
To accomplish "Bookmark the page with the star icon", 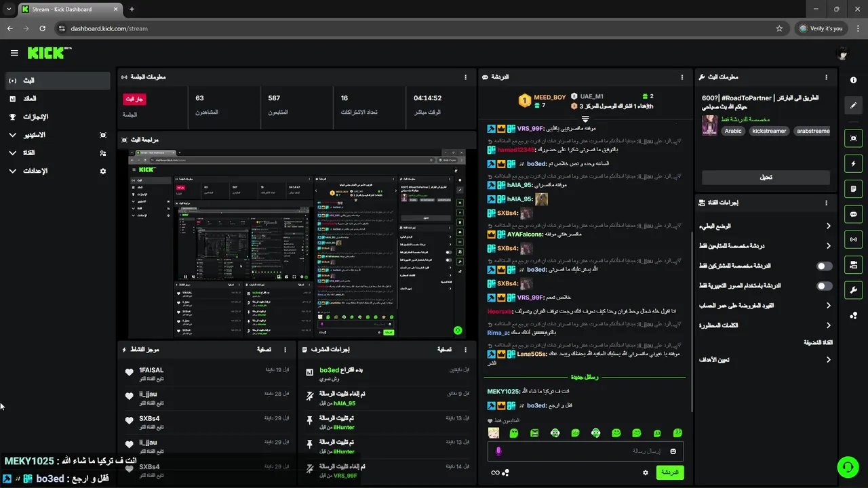I will pos(779,28).
